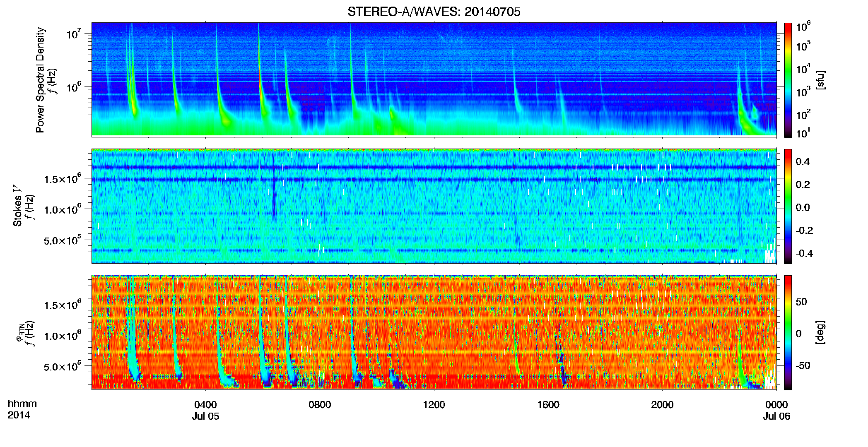
Task: Click the 5.0×10^5 tick of the bottom panel
Action: click(x=63, y=367)
